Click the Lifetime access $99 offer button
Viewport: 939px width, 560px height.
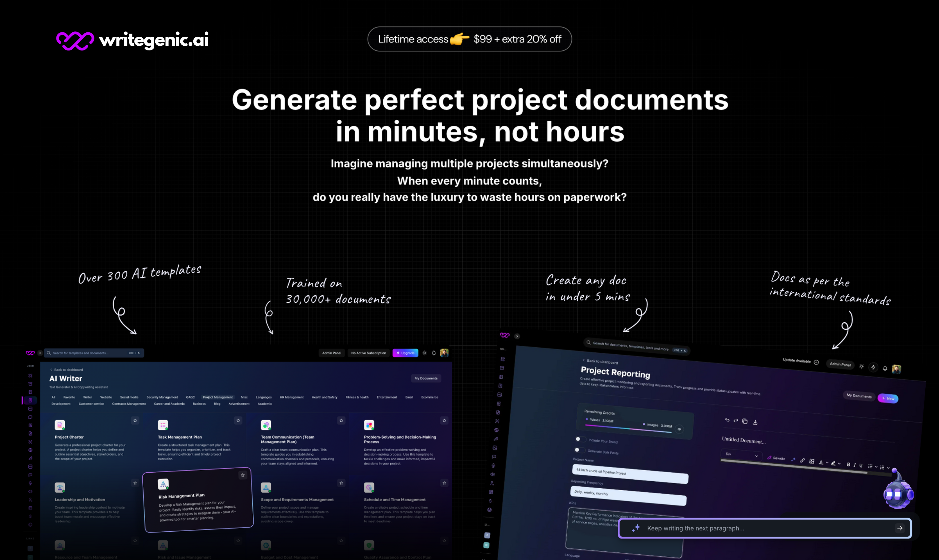point(469,39)
